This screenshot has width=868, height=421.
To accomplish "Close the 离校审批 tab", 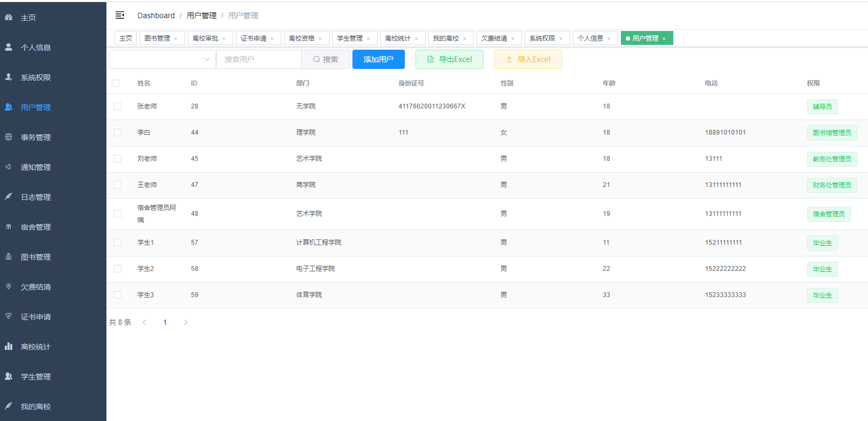I will coord(224,38).
